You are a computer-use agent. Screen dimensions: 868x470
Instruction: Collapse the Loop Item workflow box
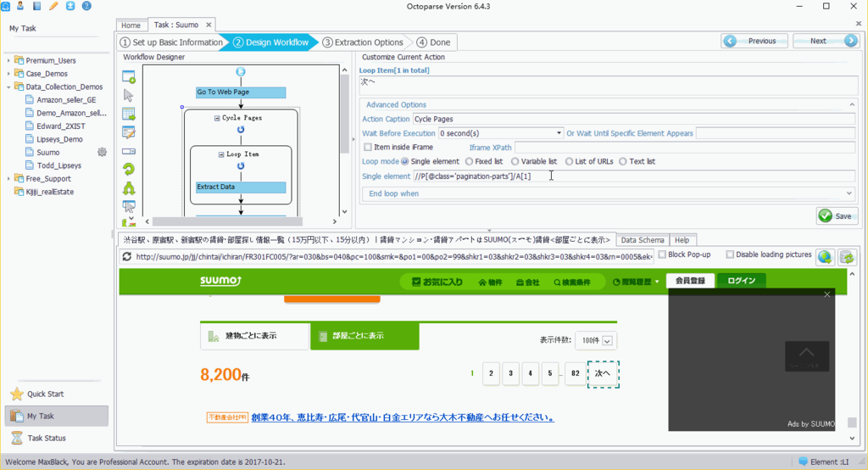pos(221,154)
